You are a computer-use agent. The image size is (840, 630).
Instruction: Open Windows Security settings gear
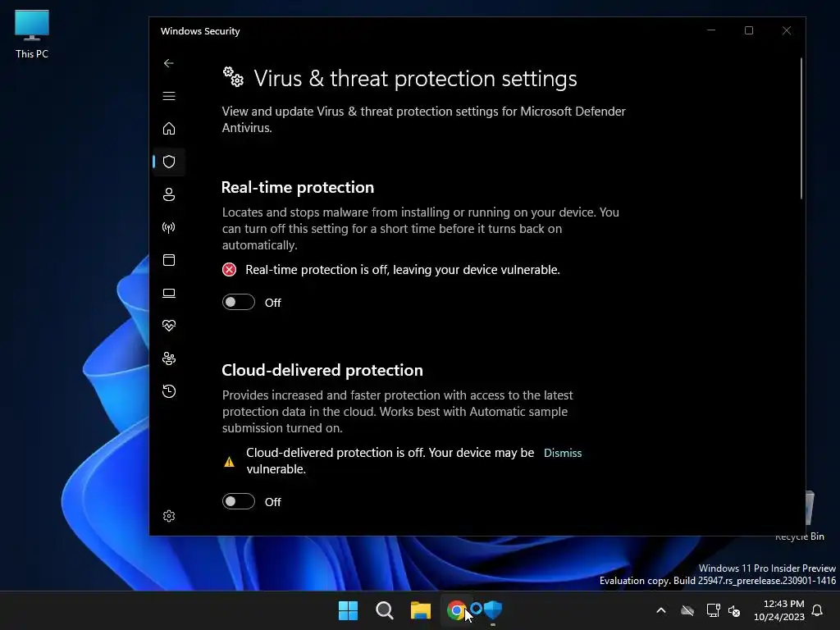click(x=169, y=516)
